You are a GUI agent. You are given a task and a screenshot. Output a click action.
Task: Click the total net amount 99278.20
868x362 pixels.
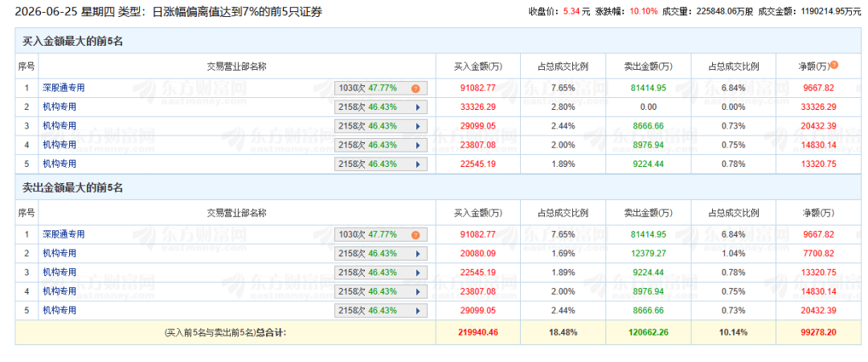pyautogui.click(x=818, y=333)
